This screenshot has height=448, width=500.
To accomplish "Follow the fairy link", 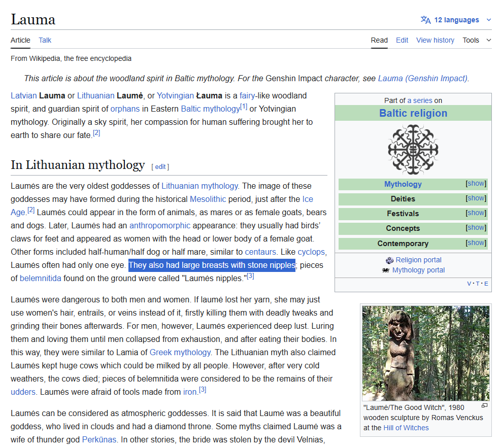I will point(247,95).
